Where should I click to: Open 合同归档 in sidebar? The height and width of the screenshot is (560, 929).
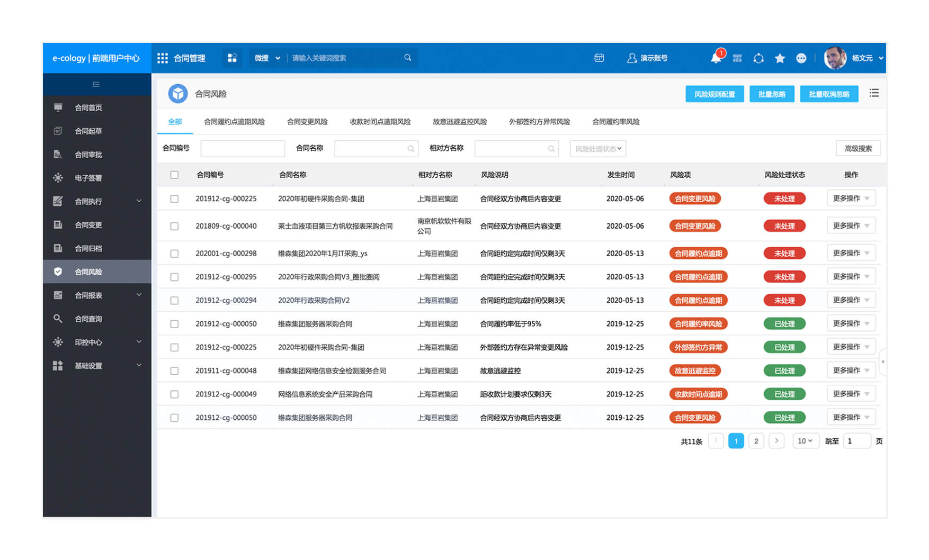point(97,248)
